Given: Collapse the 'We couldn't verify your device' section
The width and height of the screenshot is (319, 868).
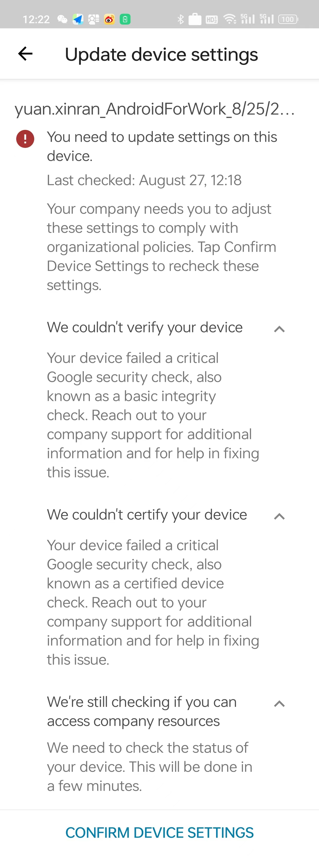Looking at the screenshot, I should coord(280,329).
